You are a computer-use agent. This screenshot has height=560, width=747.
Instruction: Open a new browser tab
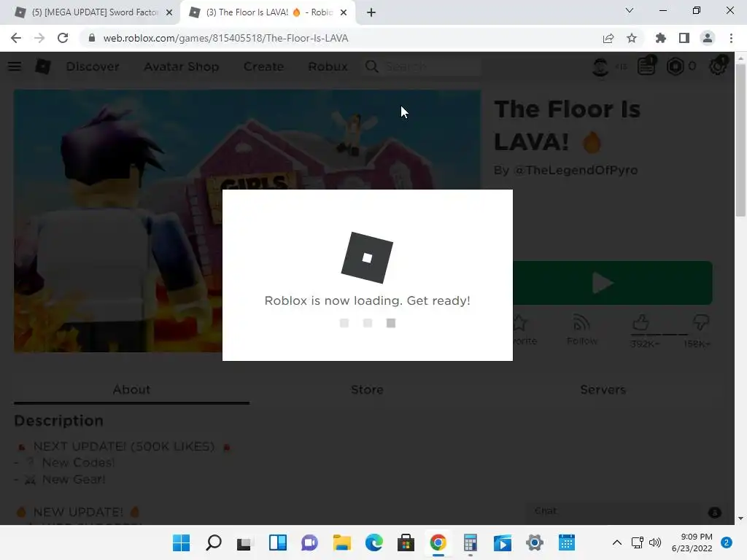click(x=371, y=12)
